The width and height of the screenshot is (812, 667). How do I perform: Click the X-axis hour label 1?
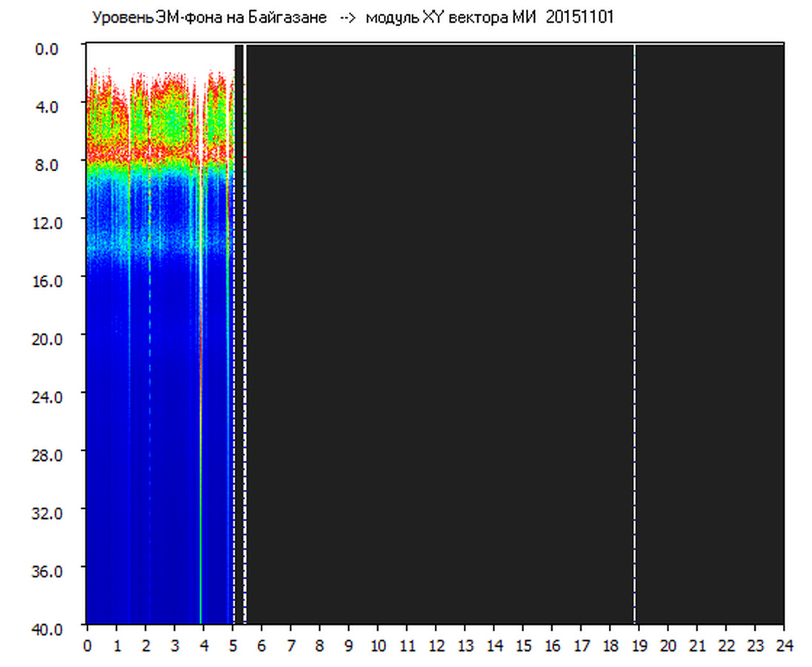pyautogui.click(x=116, y=646)
